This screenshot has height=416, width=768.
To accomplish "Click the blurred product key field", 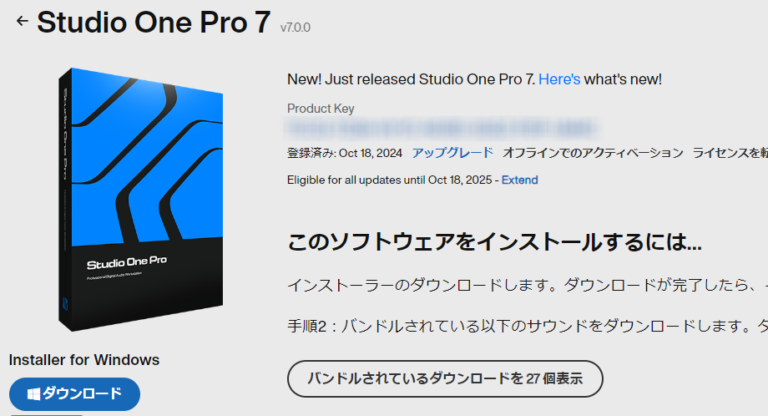I will pos(442,128).
